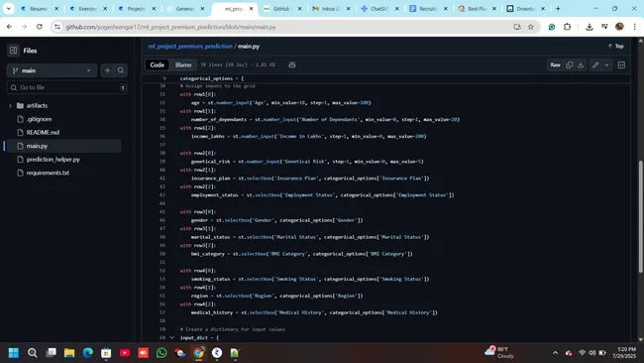Open Wi-Fi network settings in the tray
Screen dimensions: 644x363
pos(582,353)
